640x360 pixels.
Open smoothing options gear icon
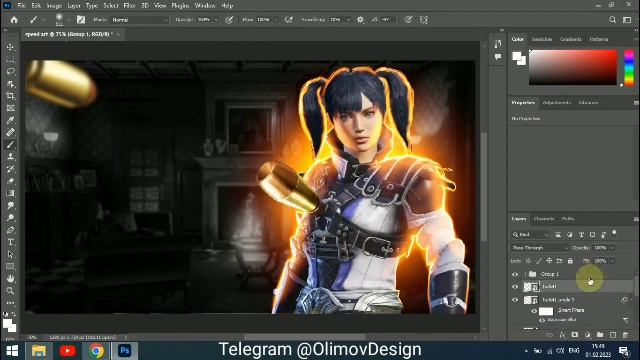pyautogui.click(x=360, y=20)
